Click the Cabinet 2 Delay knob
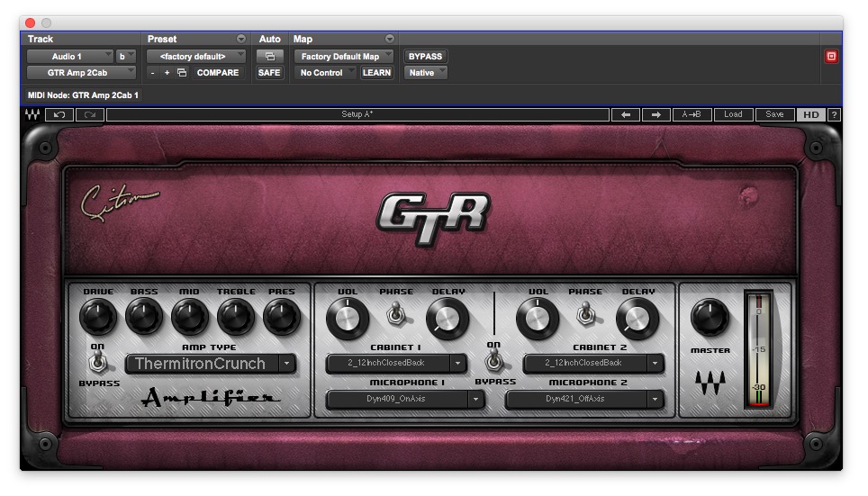Screen dimensions: 868x496 [x=637, y=319]
